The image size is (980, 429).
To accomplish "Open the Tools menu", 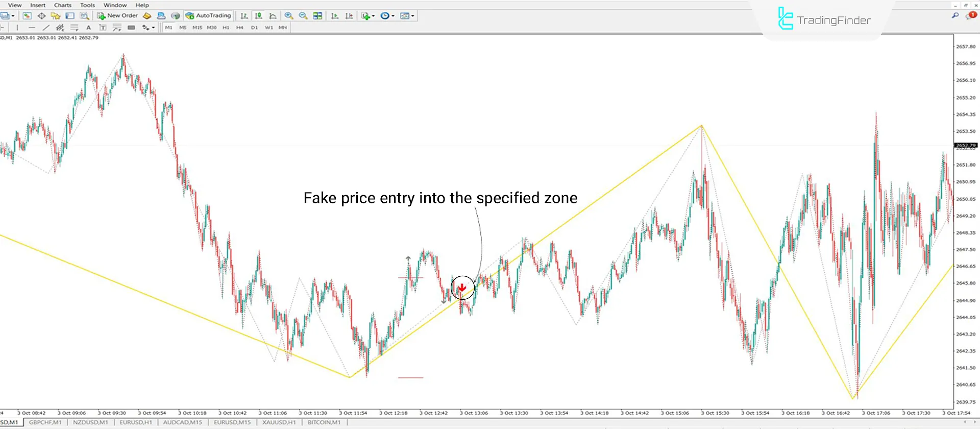I will [87, 5].
